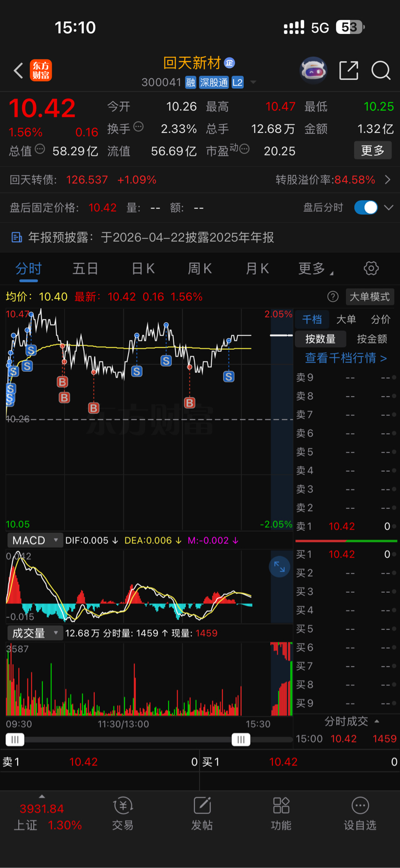
Task: Tap the share export icon
Action: (348, 70)
